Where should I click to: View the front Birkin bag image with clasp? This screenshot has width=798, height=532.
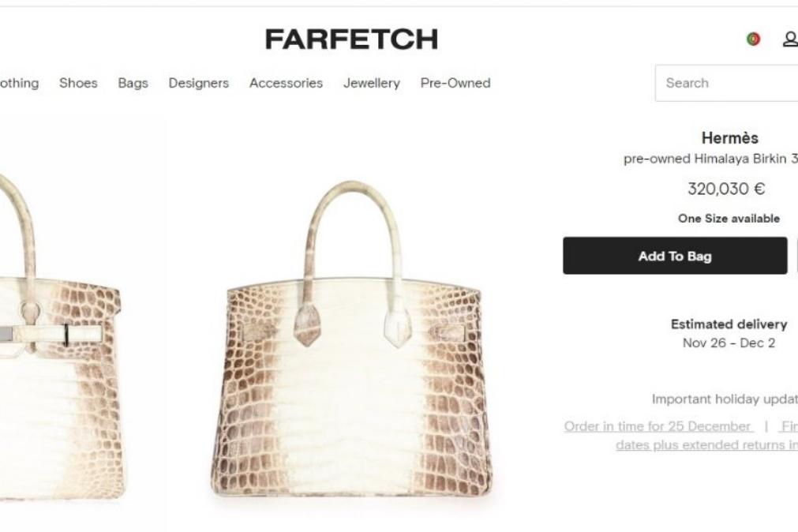coord(61,336)
